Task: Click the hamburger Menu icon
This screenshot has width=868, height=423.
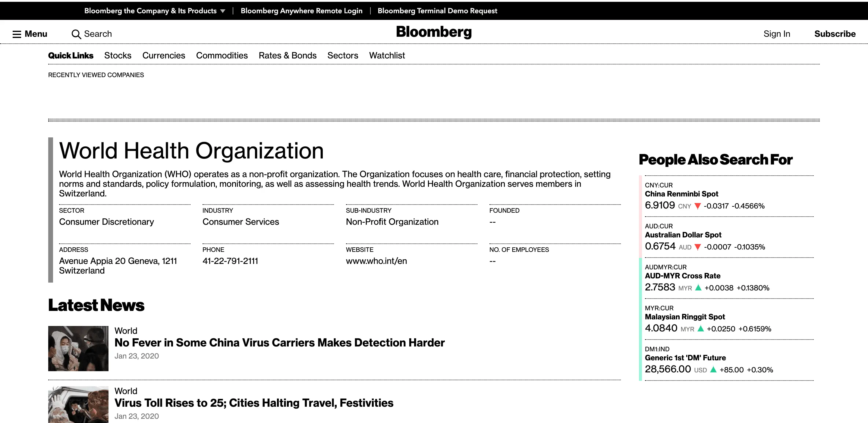Action: (x=17, y=34)
